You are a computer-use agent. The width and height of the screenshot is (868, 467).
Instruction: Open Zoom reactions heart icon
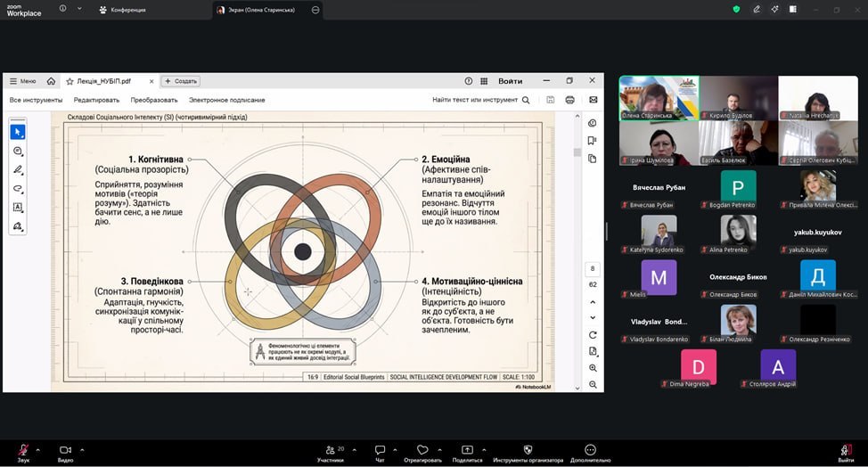point(422,450)
